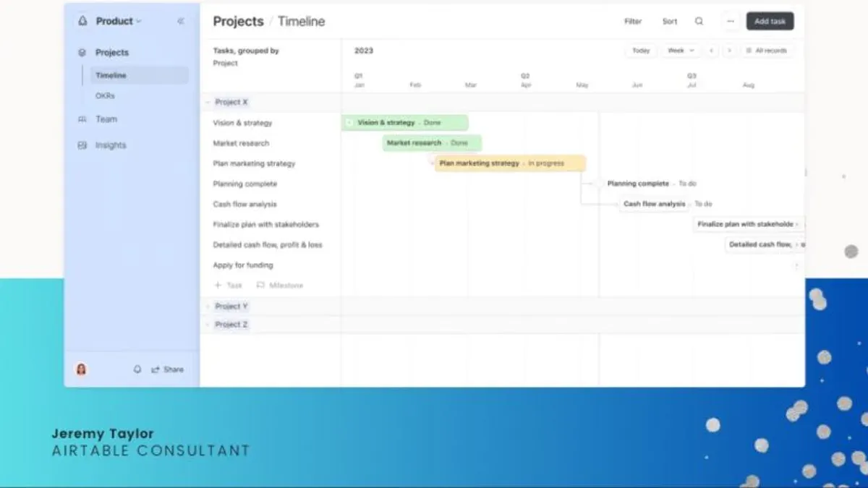The height and width of the screenshot is (488, 868).
Task: Toggle the Vision & strategy task checkbox
Action: (349, 123)
